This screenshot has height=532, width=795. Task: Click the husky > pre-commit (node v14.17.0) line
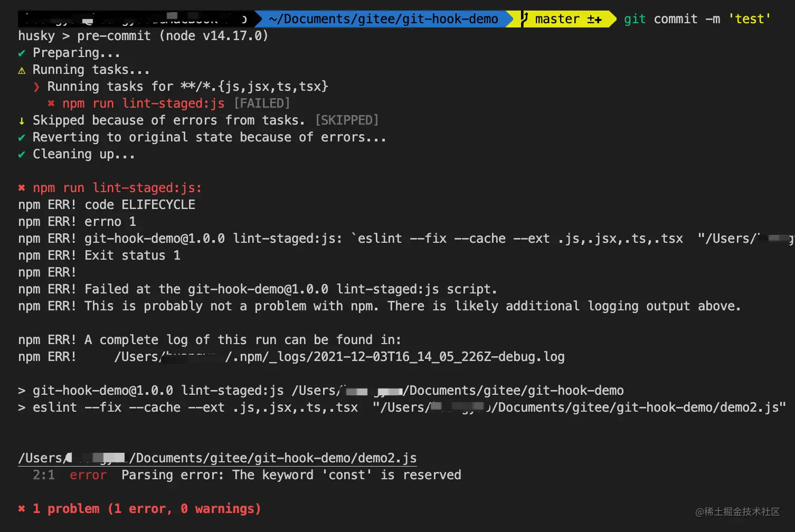point(143,36)
